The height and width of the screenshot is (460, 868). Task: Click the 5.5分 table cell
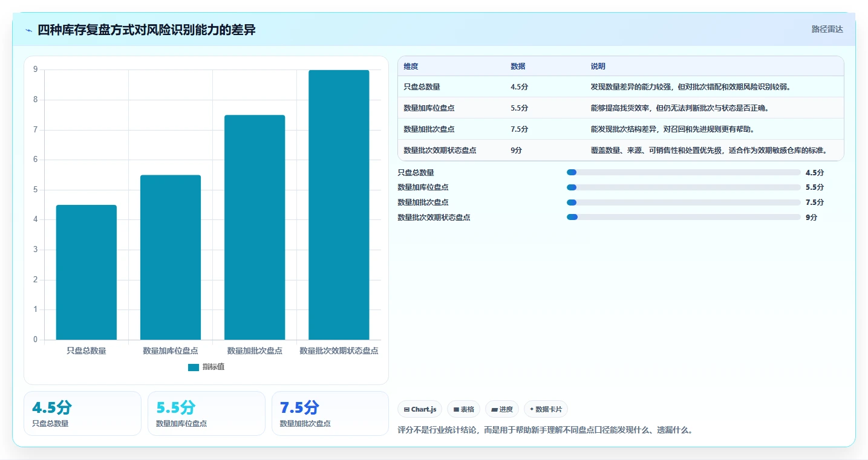click(x=520, y=108)
